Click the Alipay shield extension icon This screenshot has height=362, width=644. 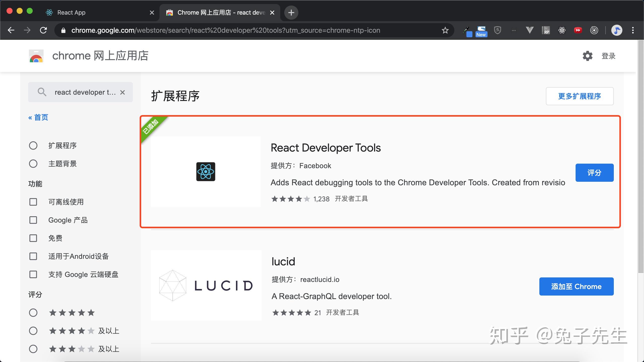[x=497, y=30]
